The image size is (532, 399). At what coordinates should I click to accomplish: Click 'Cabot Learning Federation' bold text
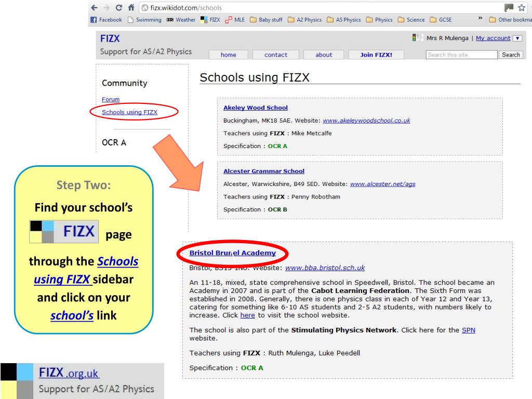[361, 291]
